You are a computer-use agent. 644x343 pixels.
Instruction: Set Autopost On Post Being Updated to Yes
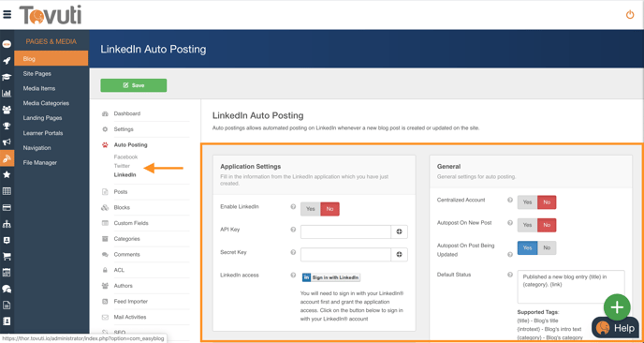pos(527,248)
